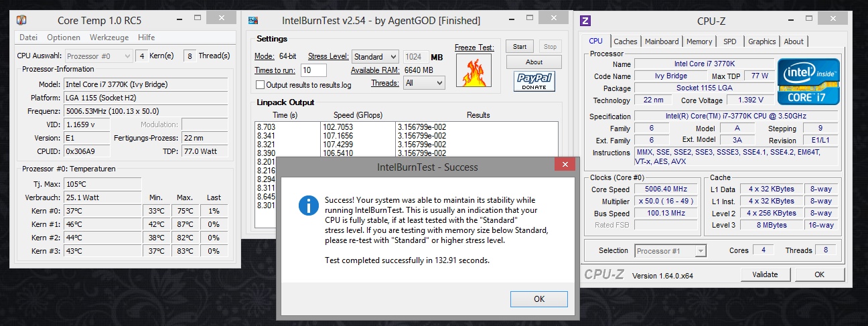Close the IntelBurnTest Success dialog
The image size is (868, 326).
coord(566,164)
